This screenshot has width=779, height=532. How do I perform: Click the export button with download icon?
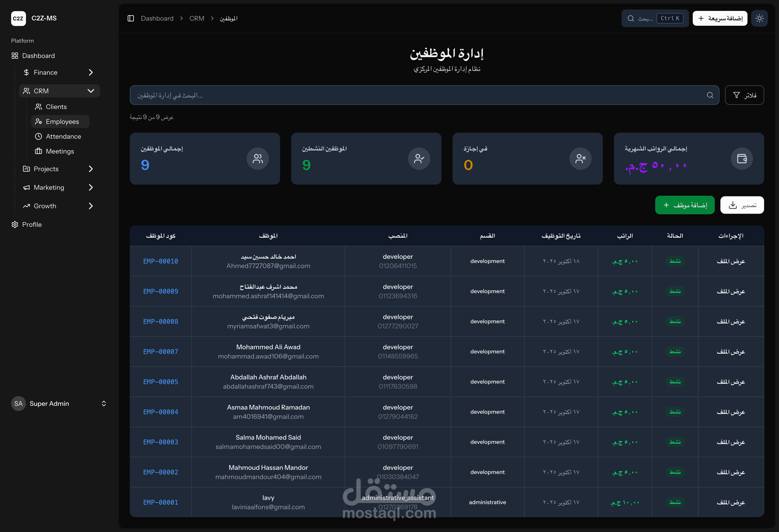pyautogui.click(x=742, y=205)
